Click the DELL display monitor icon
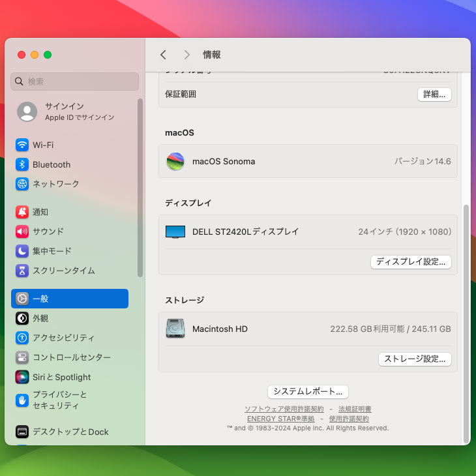Viewport: 476px width, 476px height. click(x=175, y=231)
